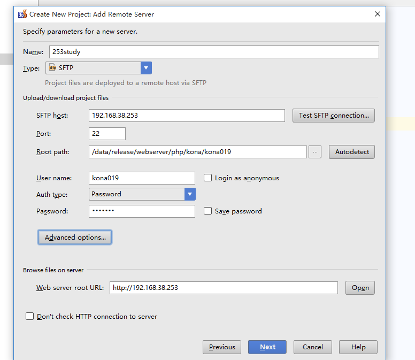This screenshot has width=415, height=360.
Task: Proceed with the Next button
Action: coord(267,347)
